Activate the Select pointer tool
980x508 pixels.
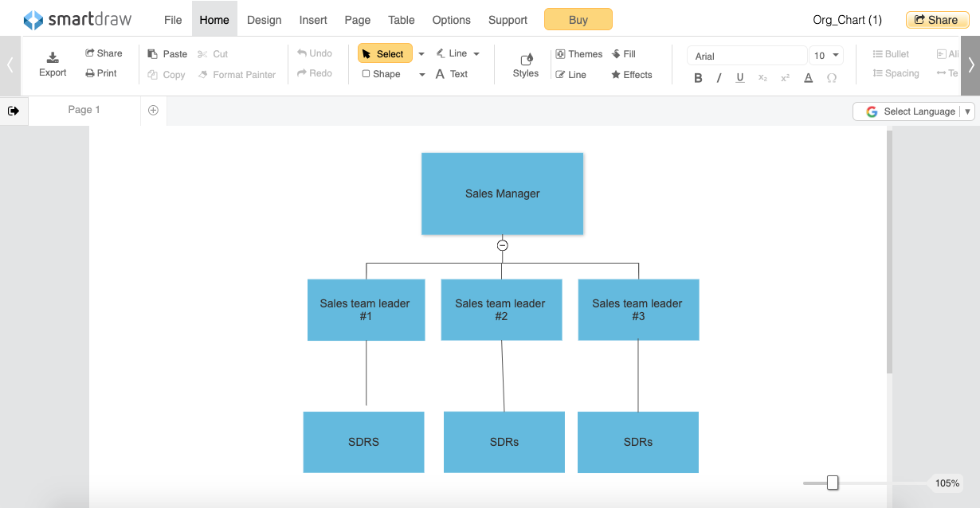coord(385,53)
